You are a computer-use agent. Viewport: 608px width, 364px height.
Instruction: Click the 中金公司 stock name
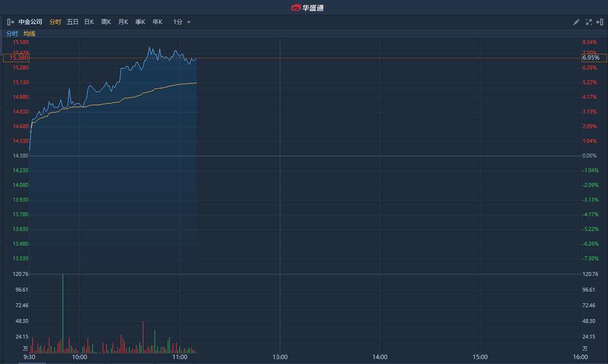pyautogui.click(x=30, y=22)
